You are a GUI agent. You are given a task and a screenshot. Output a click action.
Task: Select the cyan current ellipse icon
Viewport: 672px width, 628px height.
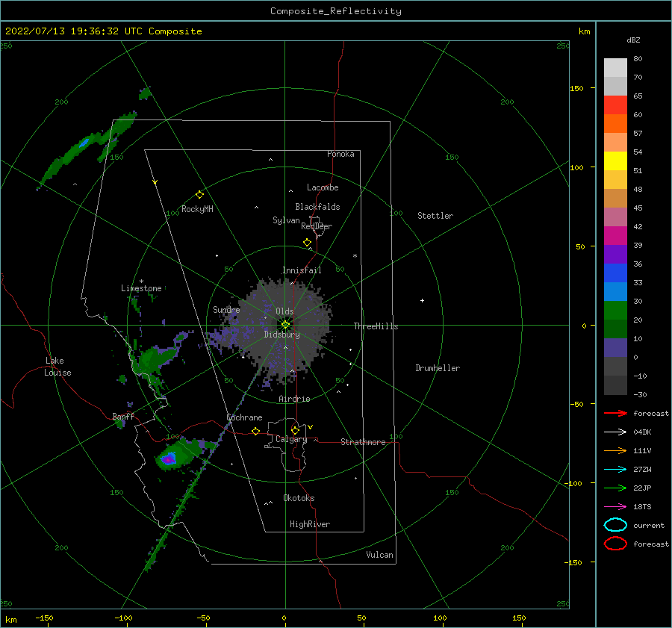[x=615, y=525]
